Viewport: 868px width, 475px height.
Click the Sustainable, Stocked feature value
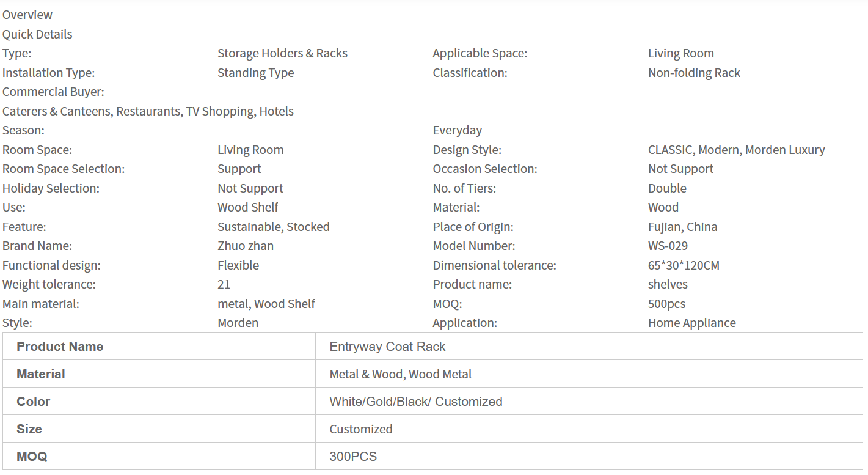(273, 227)
